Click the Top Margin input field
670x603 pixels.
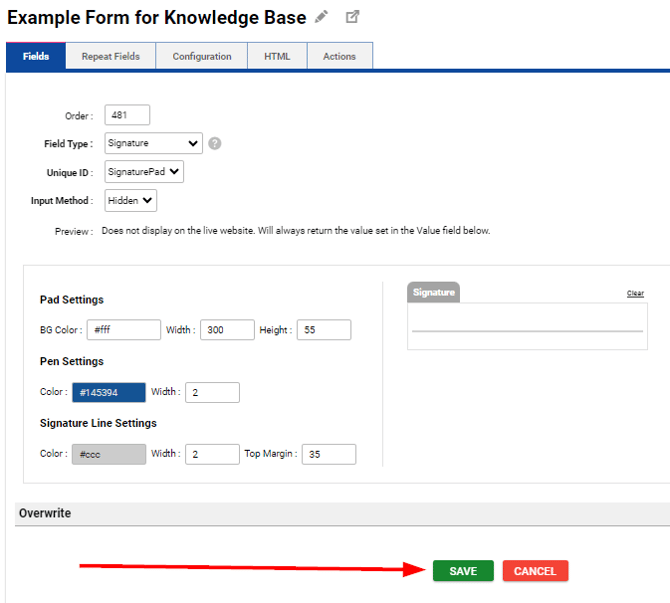328,455
